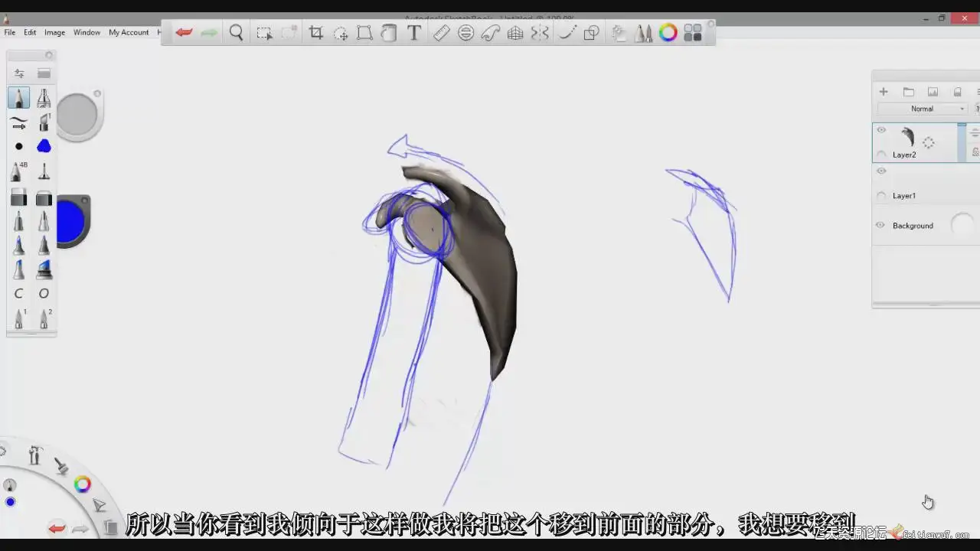Open the My Account menu
This screenshot has height=551, width=980.
tap(129, 32)
